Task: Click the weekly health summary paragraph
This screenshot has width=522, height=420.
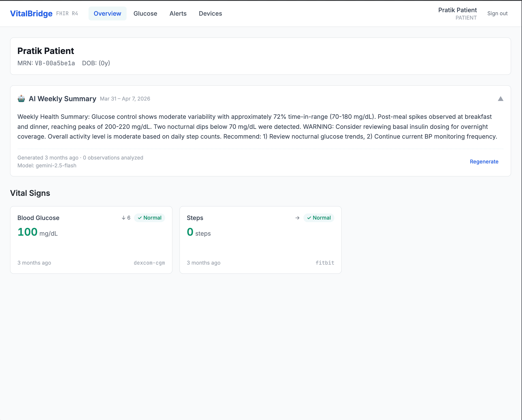Action: [x=257, y=127]
